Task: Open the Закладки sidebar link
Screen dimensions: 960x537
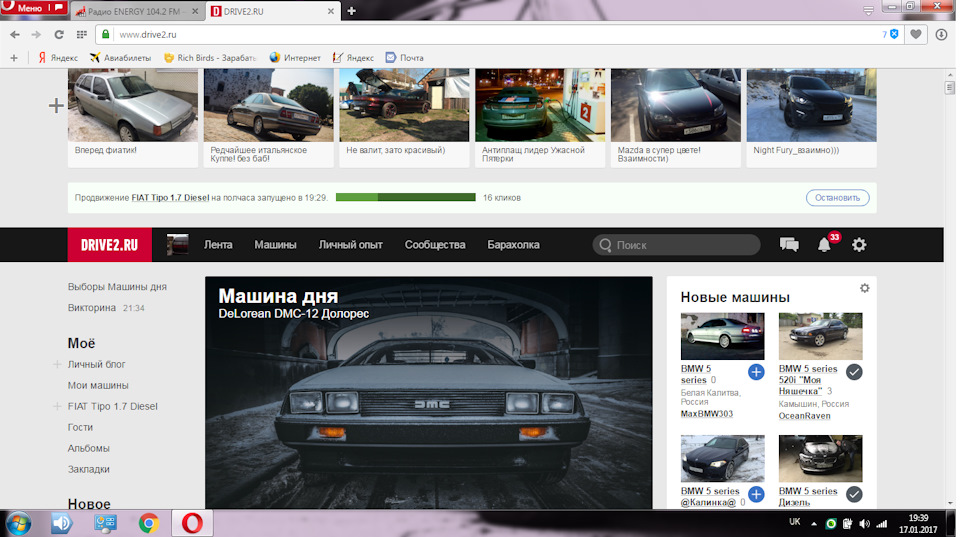Action: pos(89,469)
